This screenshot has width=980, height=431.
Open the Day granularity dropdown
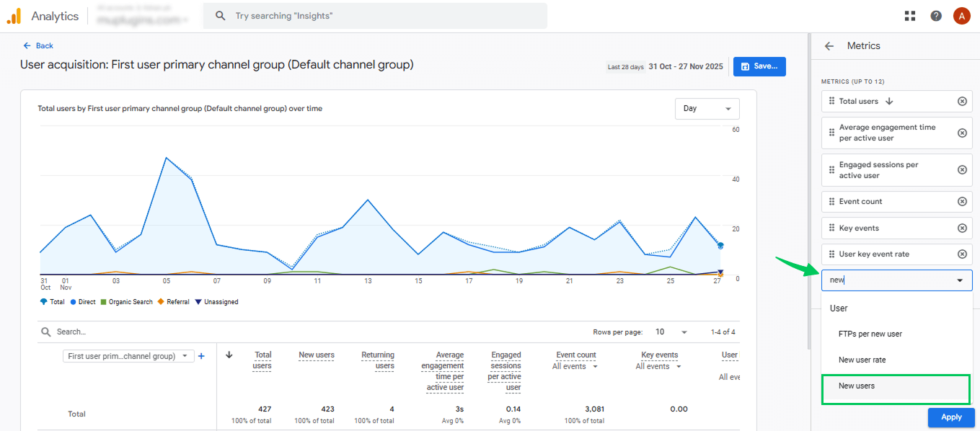pos(707,109)
